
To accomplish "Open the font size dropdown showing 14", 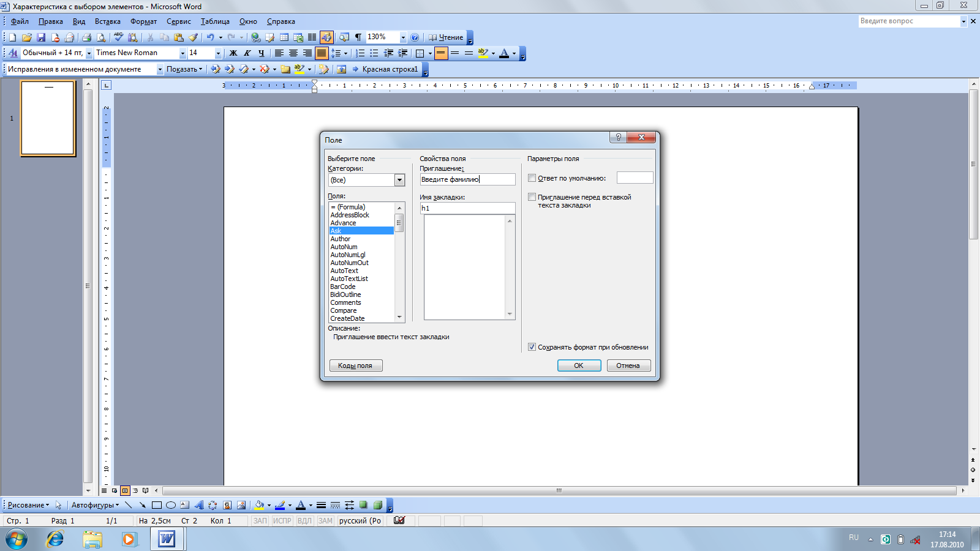I will pos(218,53).
